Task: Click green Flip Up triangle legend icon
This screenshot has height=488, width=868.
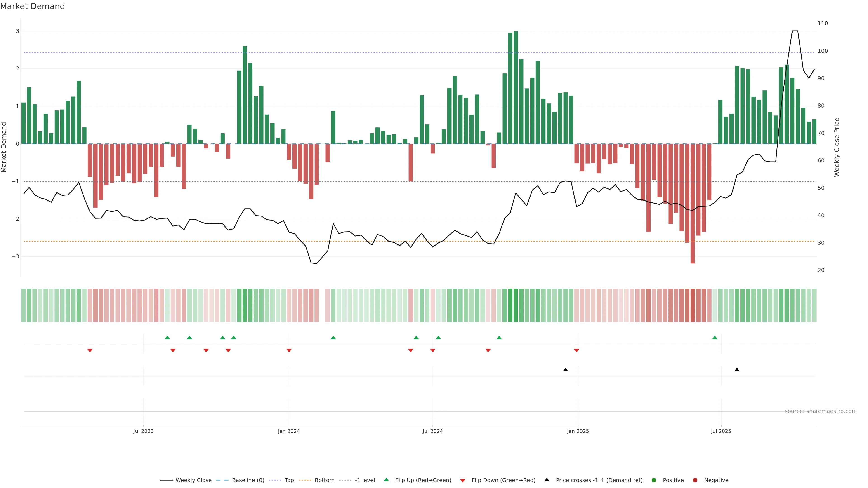Action: (387, 480)
